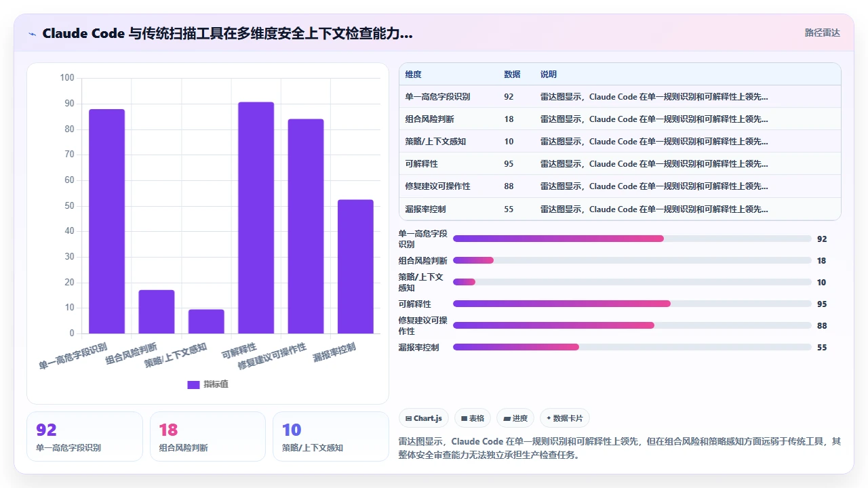The width and height of the screenshot is (868, 488).
Task: Click the header icon beside Claude Code title
Action: 32,33
